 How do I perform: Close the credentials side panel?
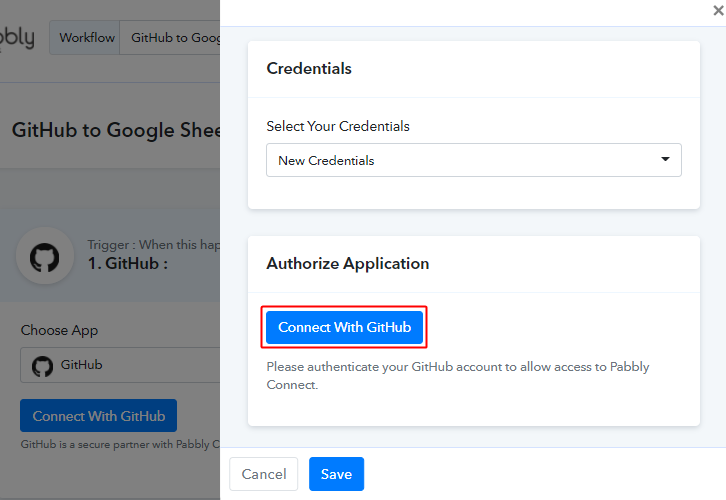coord(718,10)
